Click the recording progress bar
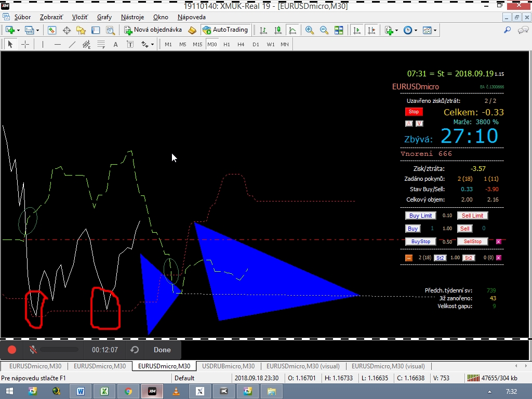 point(59,350)
